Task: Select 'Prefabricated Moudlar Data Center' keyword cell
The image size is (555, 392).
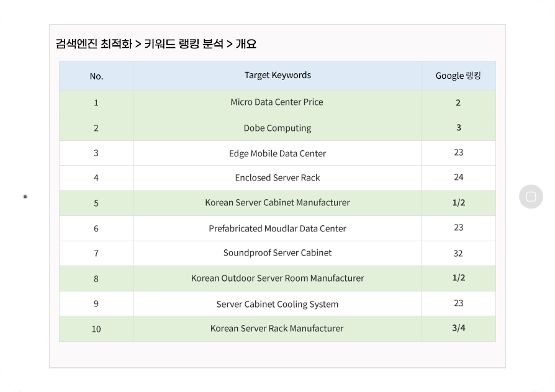Action: 277,228
